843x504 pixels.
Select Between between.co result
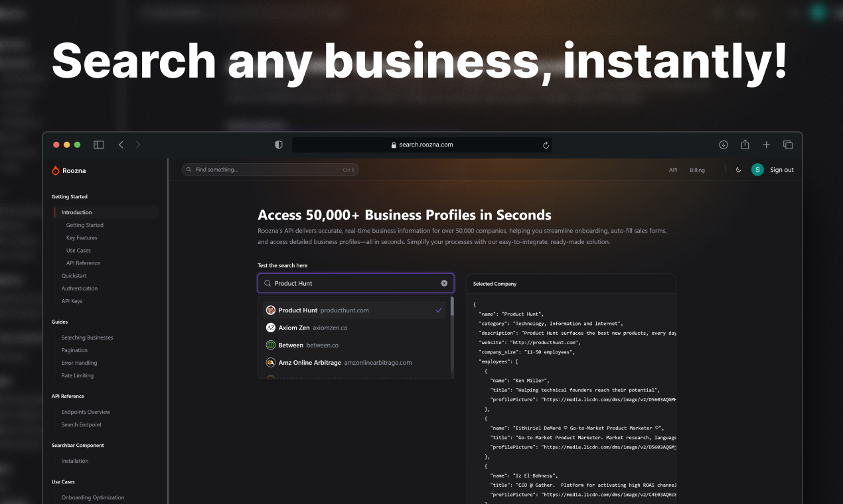click(355, 346)
